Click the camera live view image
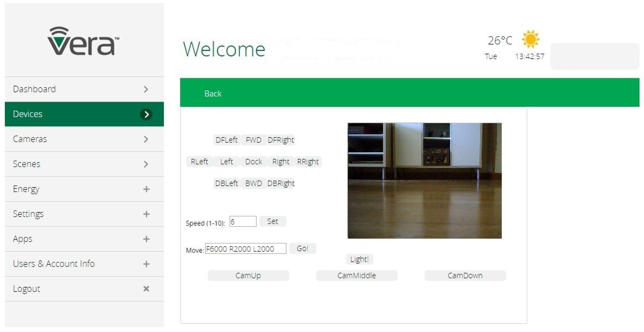 tap(425, 180)
